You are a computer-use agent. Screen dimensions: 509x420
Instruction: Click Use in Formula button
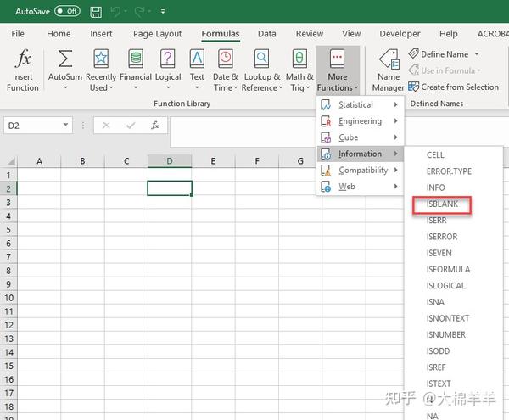445,70
